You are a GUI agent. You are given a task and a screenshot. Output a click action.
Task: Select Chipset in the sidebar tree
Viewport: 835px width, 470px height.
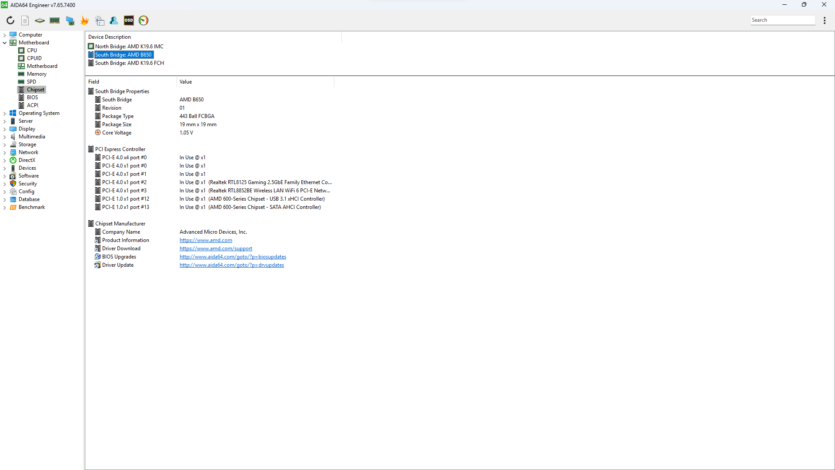click(35, 89)
